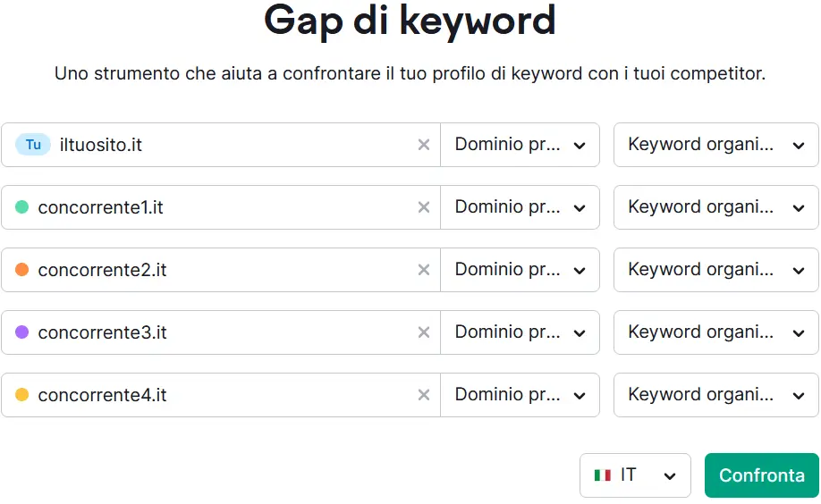Image resolution: width=821 pixels, height=504 pixels.
Task: Expand keyword type dropdown for concorrente3.it
Action: [715, 332]
